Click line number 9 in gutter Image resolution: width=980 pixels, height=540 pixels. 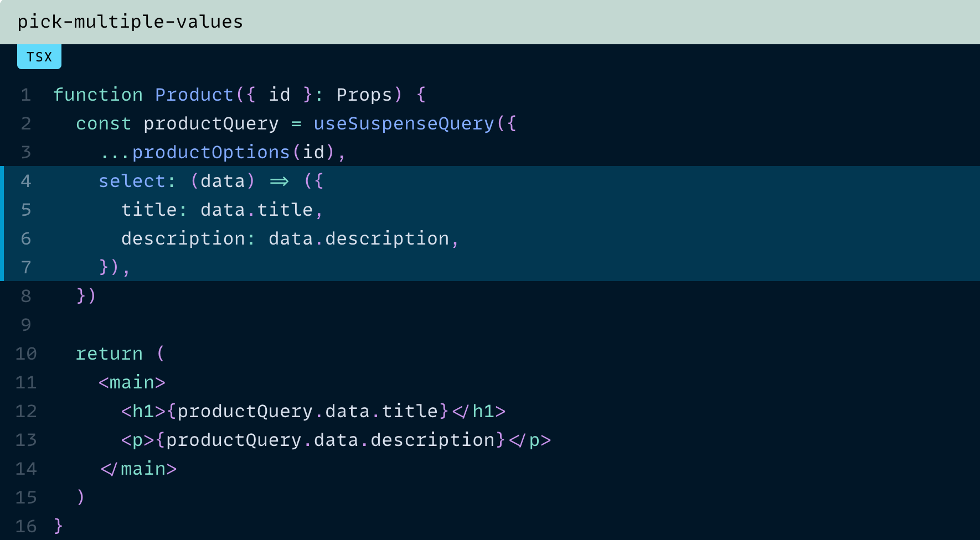click(x=26, y=325)
